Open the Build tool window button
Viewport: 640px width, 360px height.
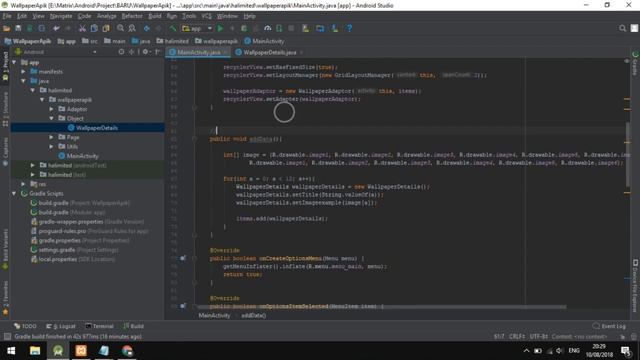tap(133, 326)
